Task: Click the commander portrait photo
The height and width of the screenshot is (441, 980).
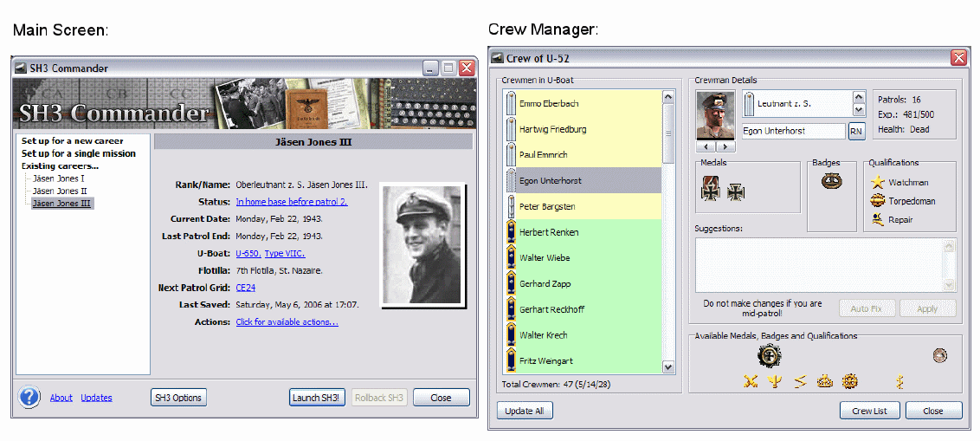Action: [x=422, y=244]
